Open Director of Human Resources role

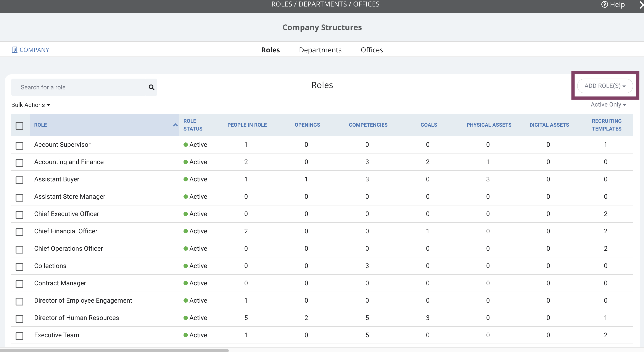point(77,318)
